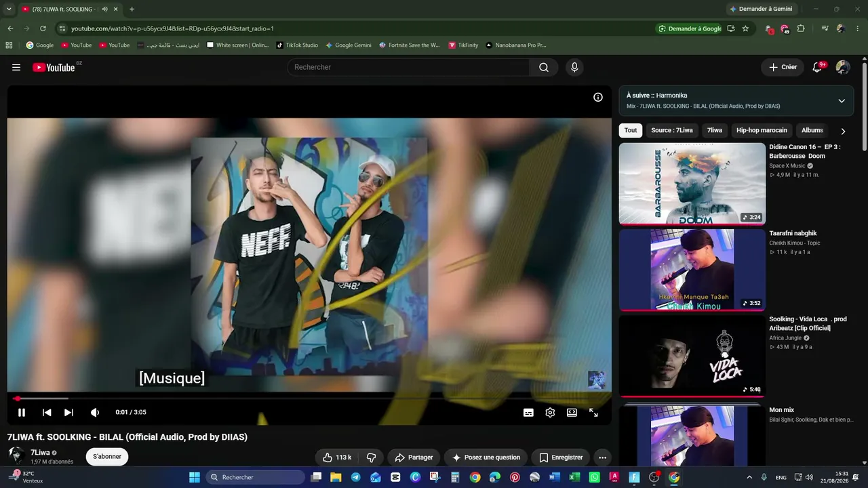Image resolution: width=868 pixels, height=488 pixels.
Task: Show more filter chips with the arrow
Action: tap(843, 131)
